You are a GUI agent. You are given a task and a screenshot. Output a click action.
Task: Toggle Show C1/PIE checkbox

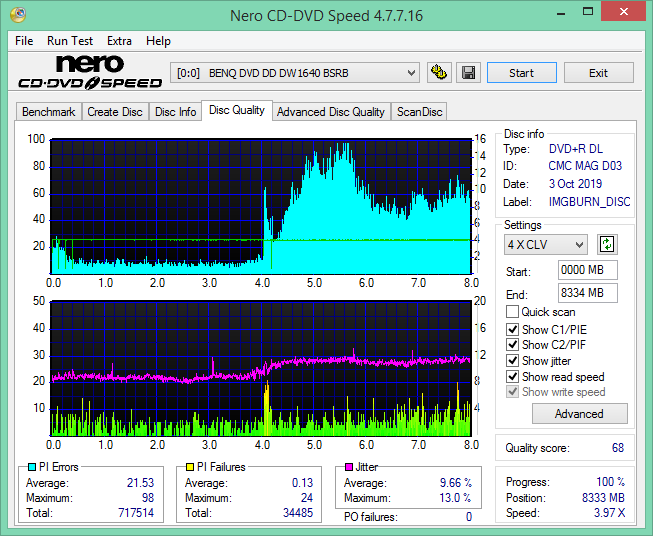[x=512, y=329]
